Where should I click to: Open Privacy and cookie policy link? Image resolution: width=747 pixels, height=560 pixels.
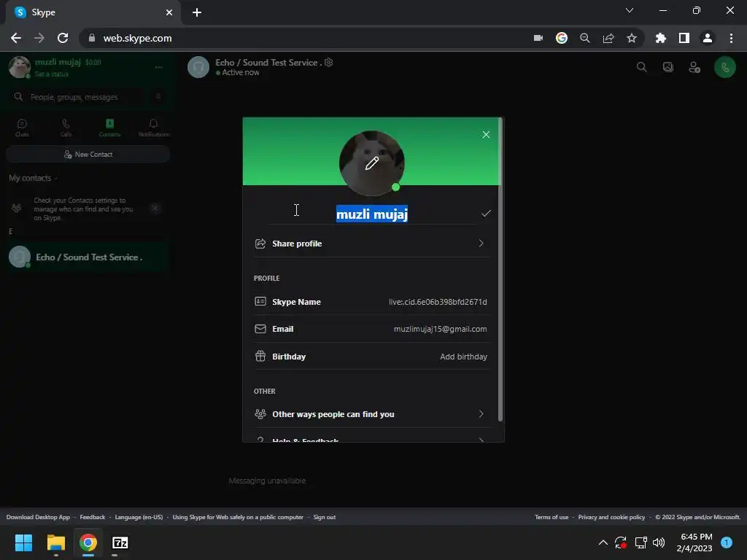611,517
